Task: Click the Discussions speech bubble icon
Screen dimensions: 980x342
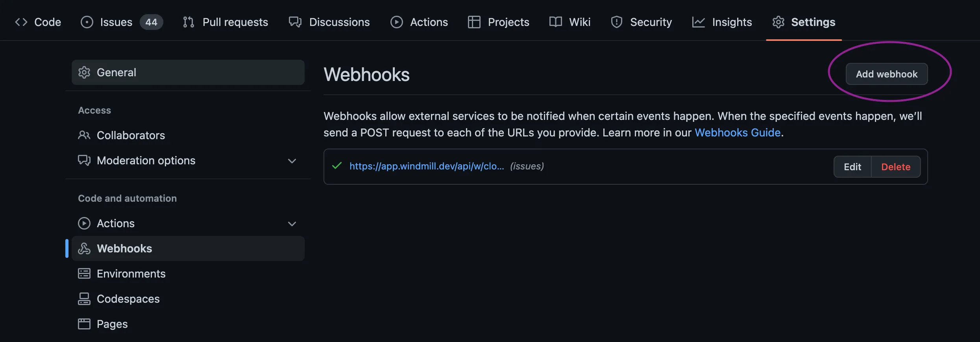Action: (x=295, y=22)
